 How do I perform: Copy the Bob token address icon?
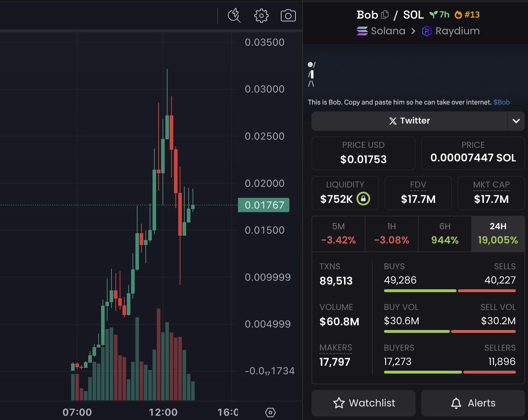(385, 15)
